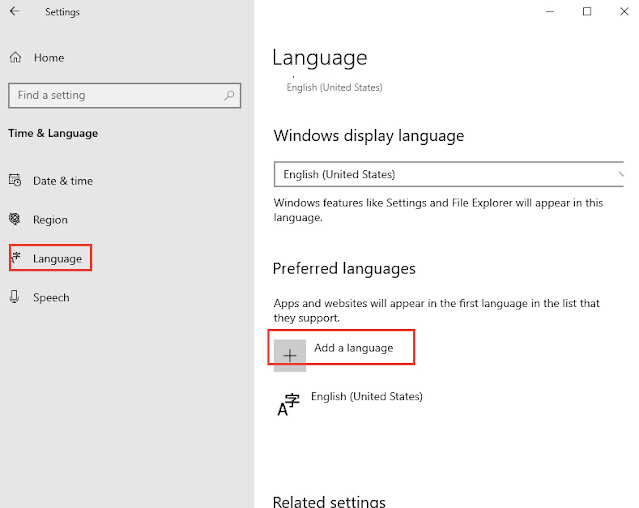Select Language in the sidebar
639x508 pixels.
coord(50,258)
